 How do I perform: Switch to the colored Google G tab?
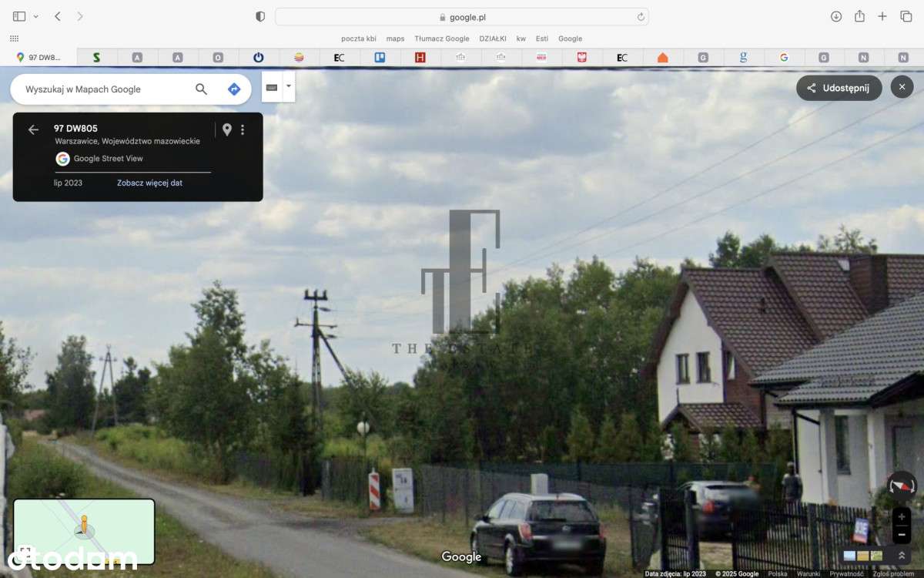[784, 57]
